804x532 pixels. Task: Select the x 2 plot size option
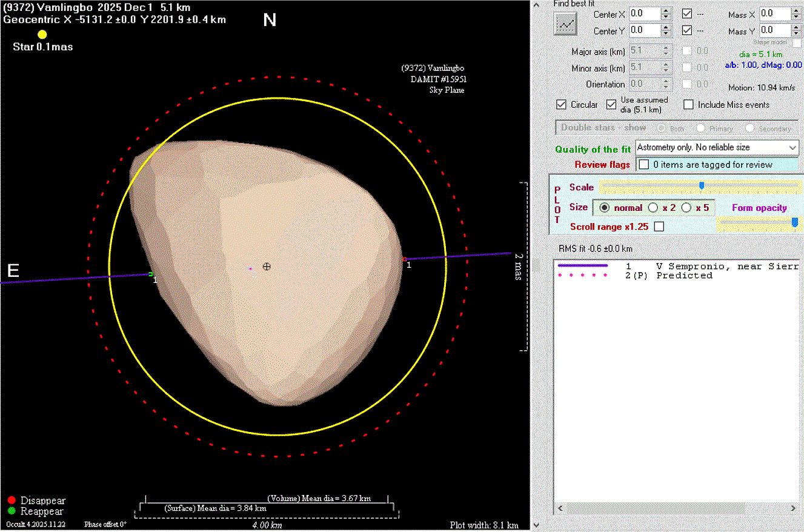click(x=653, y=208)
